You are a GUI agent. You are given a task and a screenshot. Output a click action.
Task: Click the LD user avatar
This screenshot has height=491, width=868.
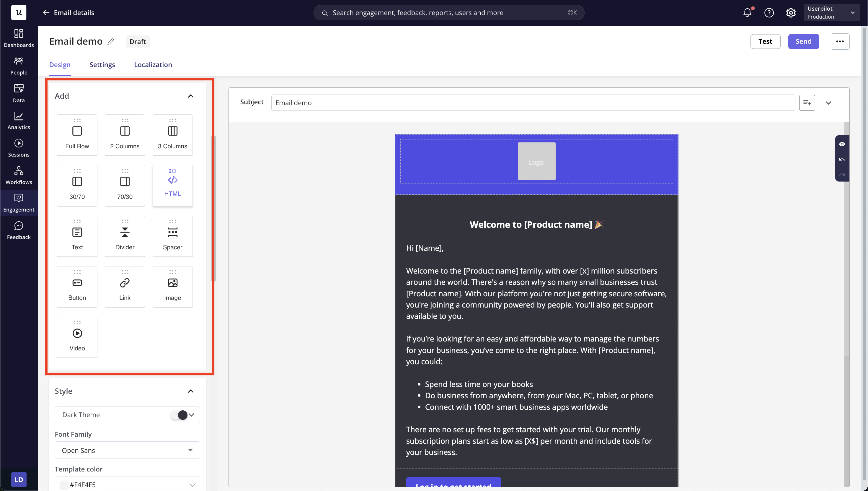pyautogui.click(x=19, y=479)
